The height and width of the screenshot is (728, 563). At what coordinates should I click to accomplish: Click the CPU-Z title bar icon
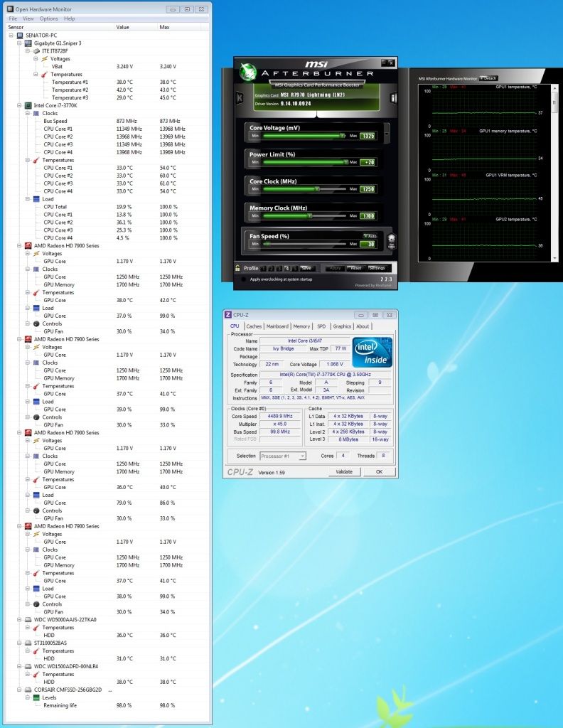pyautogui.click(x=228, y=315)
